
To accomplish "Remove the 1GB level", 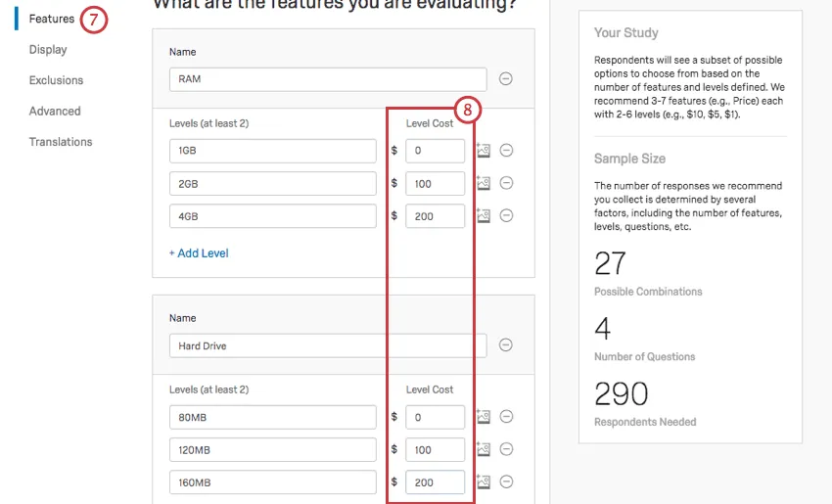I will pyautogui.click(x=506, y=151).
